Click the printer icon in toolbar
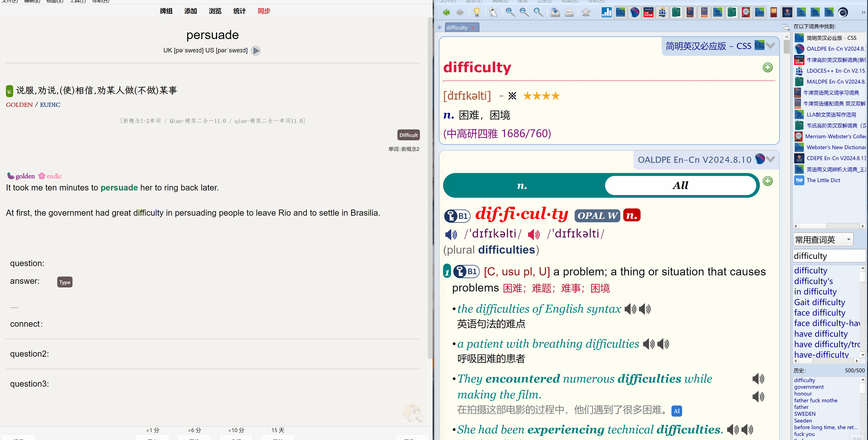The width and height of the screenshot is (868, 440). click(x=569, y=13)
